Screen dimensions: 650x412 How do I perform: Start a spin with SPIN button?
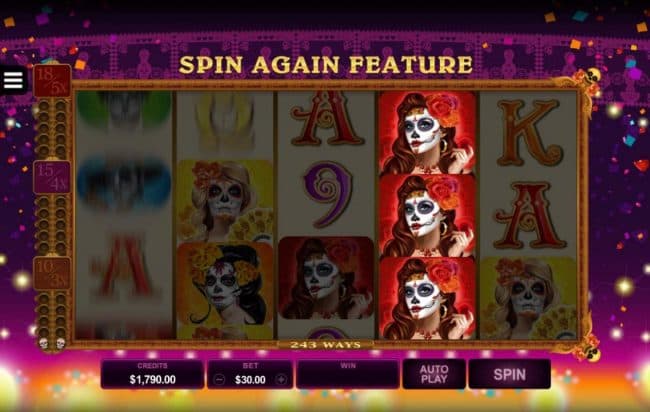(x=509, y=374)
